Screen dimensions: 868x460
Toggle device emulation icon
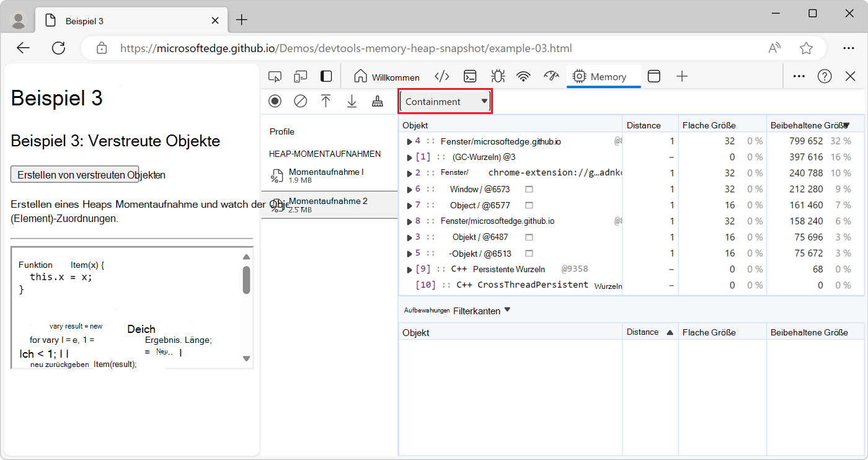coord(301,76)
